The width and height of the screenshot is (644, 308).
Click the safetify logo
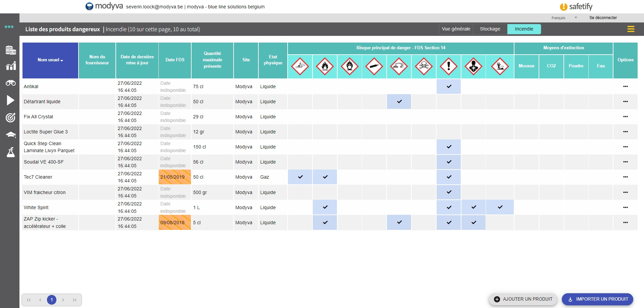tap(576, 6)
